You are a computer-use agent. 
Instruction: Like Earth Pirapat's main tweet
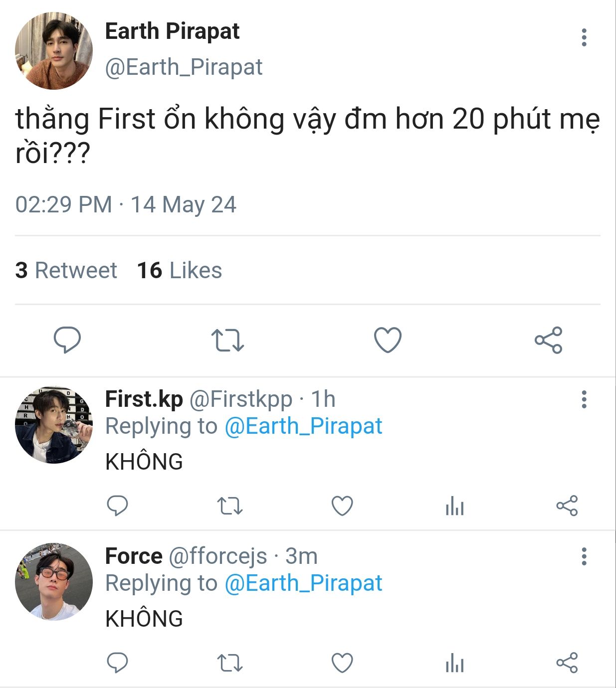(388, 340)
